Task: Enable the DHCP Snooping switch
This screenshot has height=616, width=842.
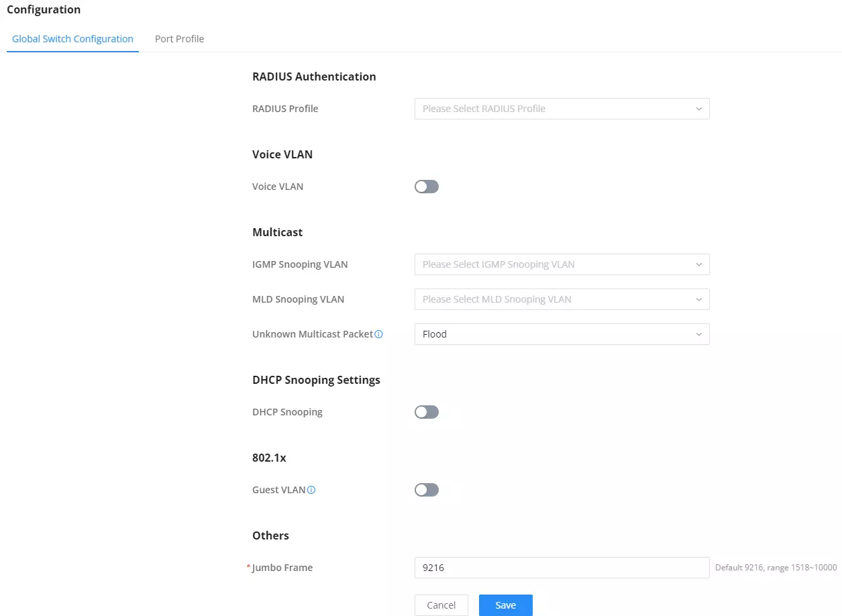Action: coord(427,412)
